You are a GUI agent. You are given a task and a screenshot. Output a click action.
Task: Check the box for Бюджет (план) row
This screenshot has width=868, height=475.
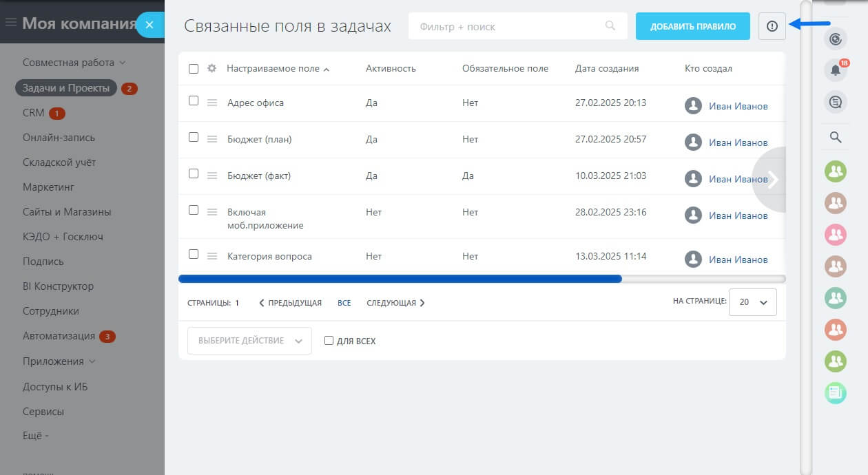pyautogui.click(x=194, y=137)
